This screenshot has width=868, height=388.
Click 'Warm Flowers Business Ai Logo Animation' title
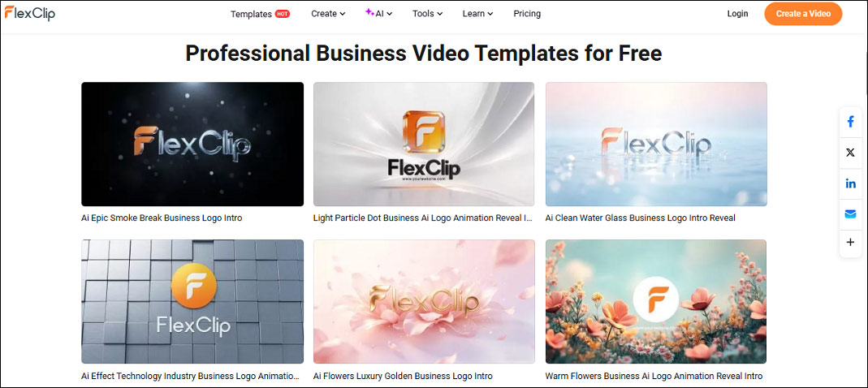(x=654, y=377)
